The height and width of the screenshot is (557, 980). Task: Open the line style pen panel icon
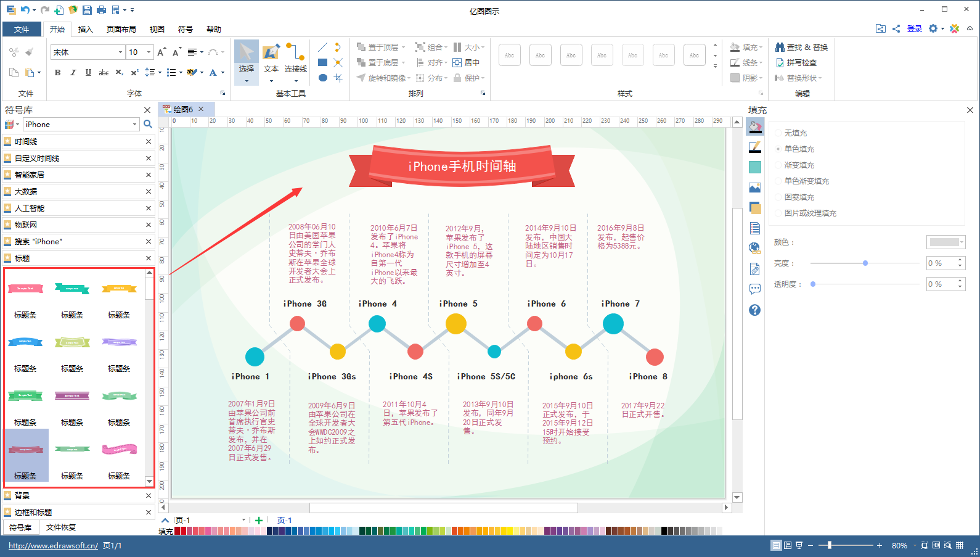pyautogui.click(x=755, y=147)
